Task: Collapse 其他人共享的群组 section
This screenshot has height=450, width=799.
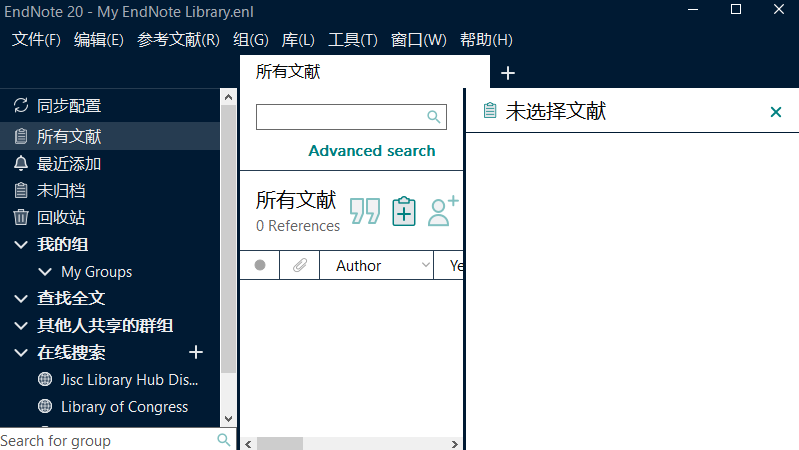Action: tap(21, 326)
